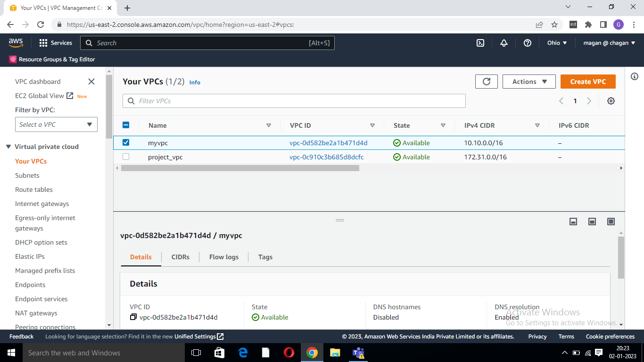Open the Select a VPC dropdown

tap(56, 124)
